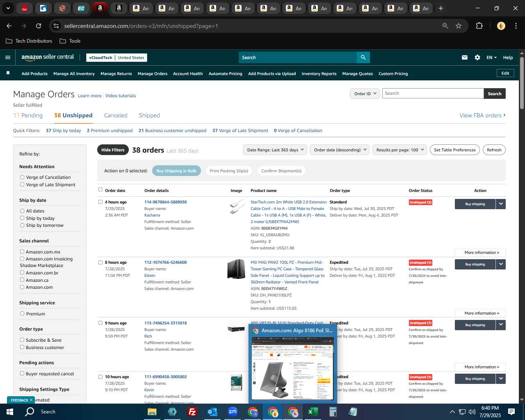Expand Buy shipping arrow for MSI MAG order
This screenshot has width=525, height=420.
(501, 264)
